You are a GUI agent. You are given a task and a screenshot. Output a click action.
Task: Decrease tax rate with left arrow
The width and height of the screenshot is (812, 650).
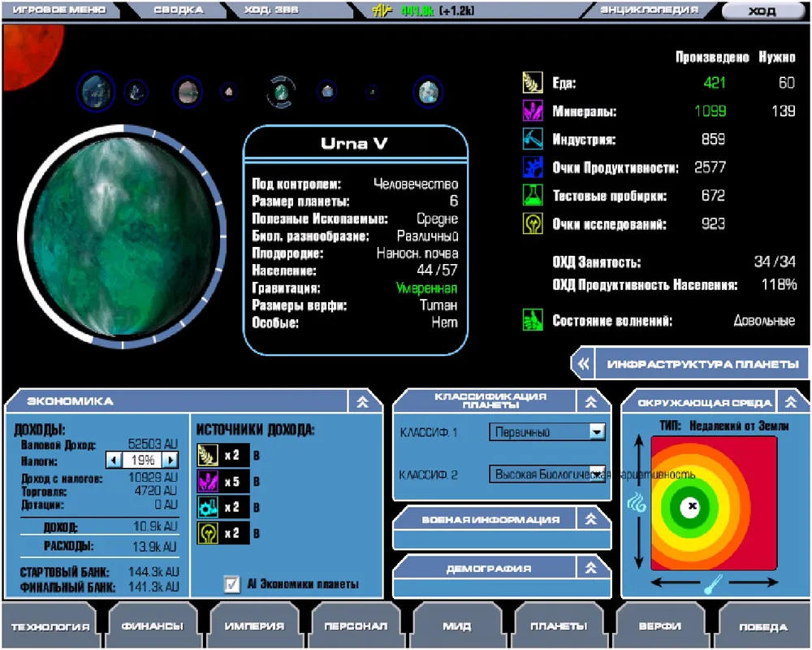(114, 460)
